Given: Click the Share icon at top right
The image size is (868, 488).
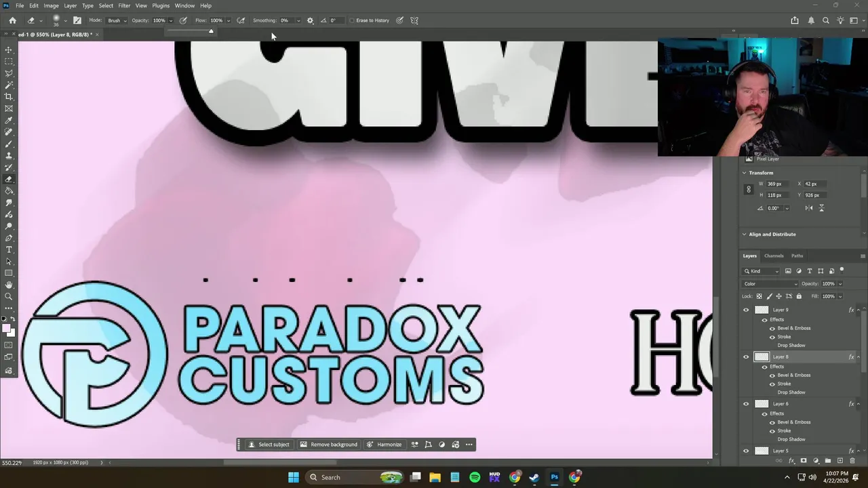Looking at the screenshot, I should pyautogui.click(x=795, y=20).
